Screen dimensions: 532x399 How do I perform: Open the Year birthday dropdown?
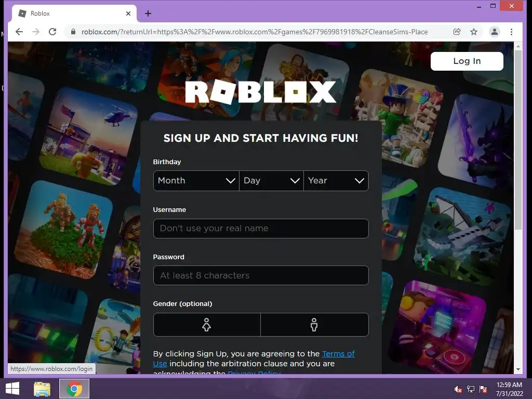click(x=336, y=180)
